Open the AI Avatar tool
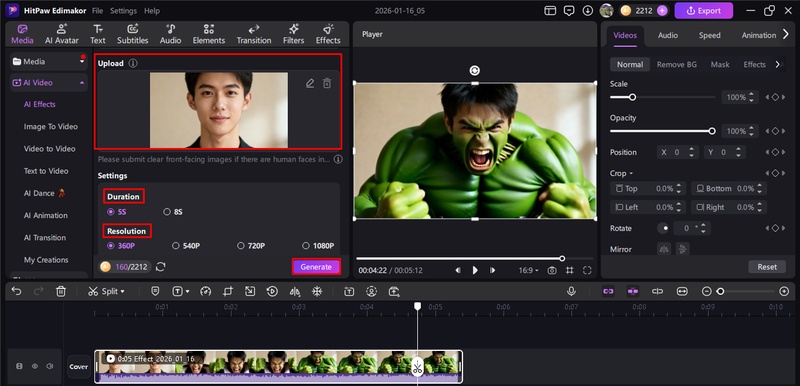 62,34
